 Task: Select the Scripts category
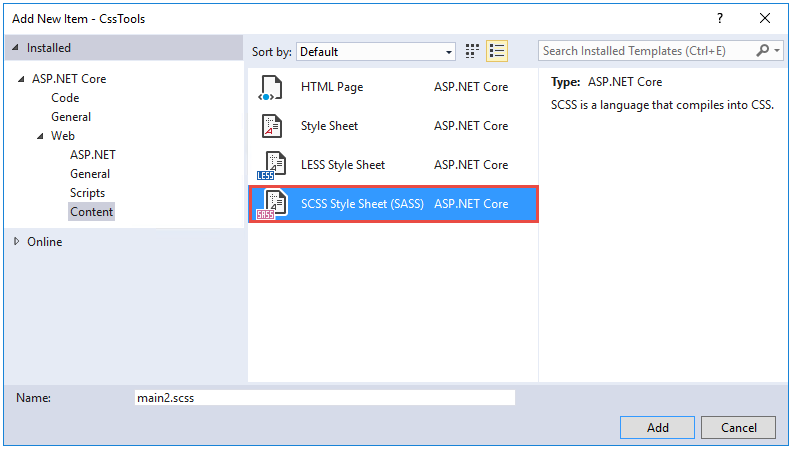[87, 193]
